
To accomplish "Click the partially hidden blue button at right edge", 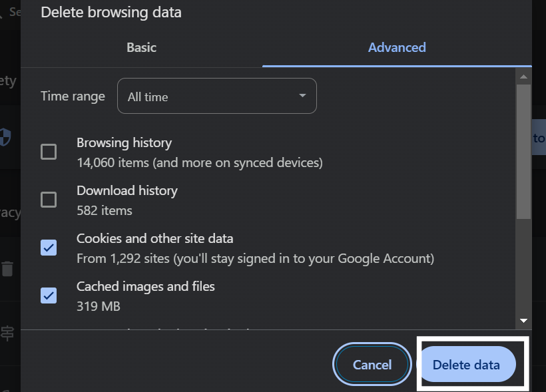I will click(538, 138).
